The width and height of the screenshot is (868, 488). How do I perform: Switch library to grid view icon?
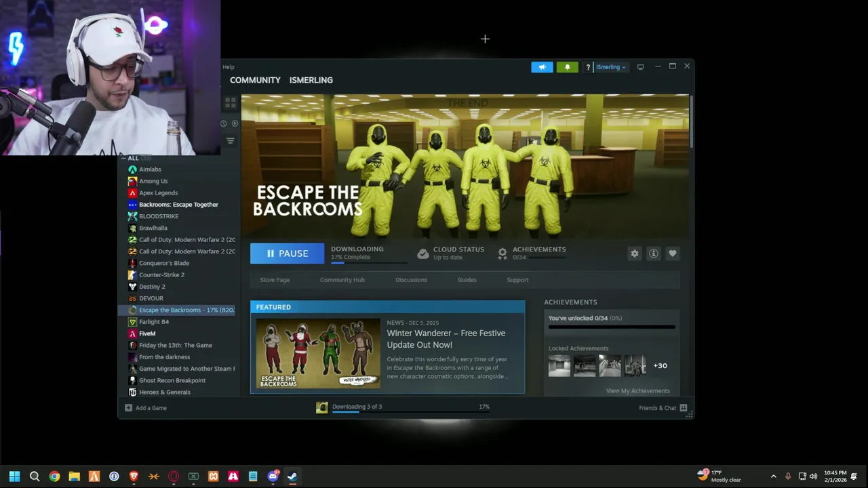[231, 102]
